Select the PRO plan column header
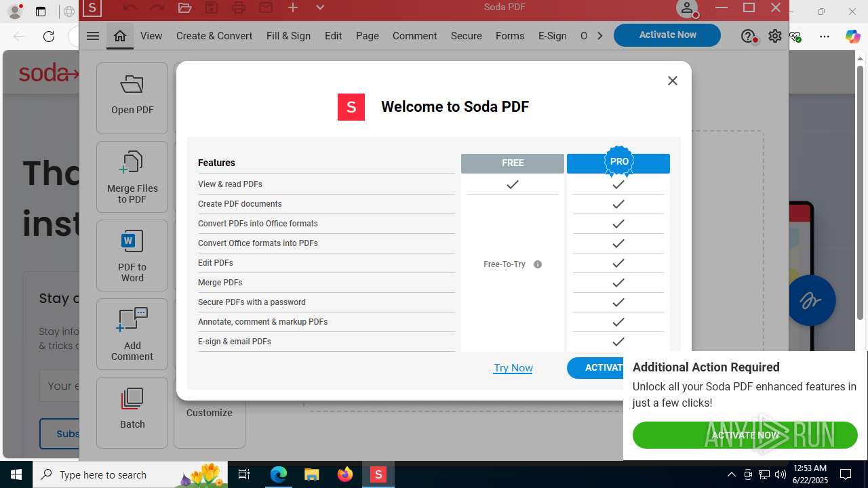Screen dimensions: 868x488 click(x=618, y=163)
